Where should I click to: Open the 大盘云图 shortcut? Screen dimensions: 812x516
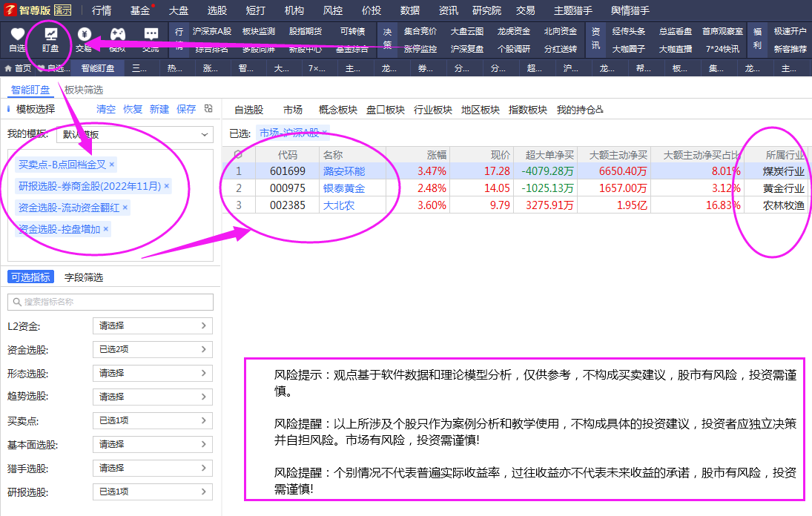[467, 32]
